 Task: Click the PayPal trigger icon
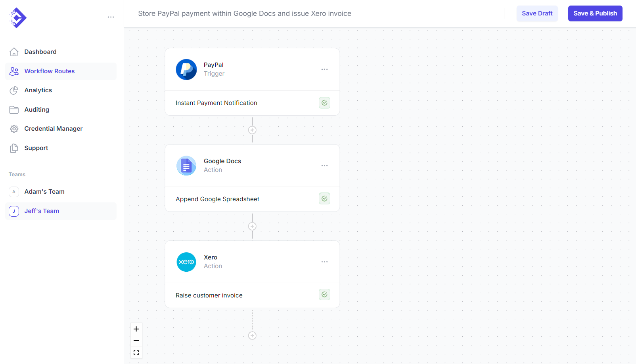point(186,69)
